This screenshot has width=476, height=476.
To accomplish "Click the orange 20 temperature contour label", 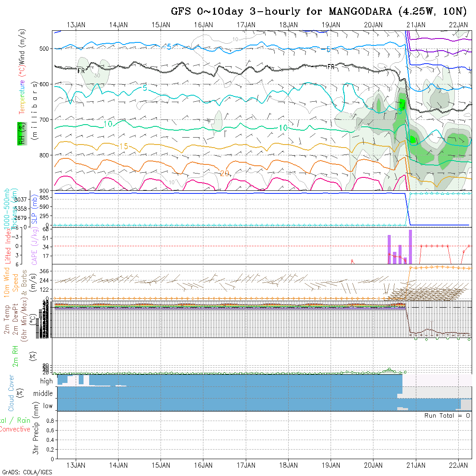I will click(x=224, y=174).
